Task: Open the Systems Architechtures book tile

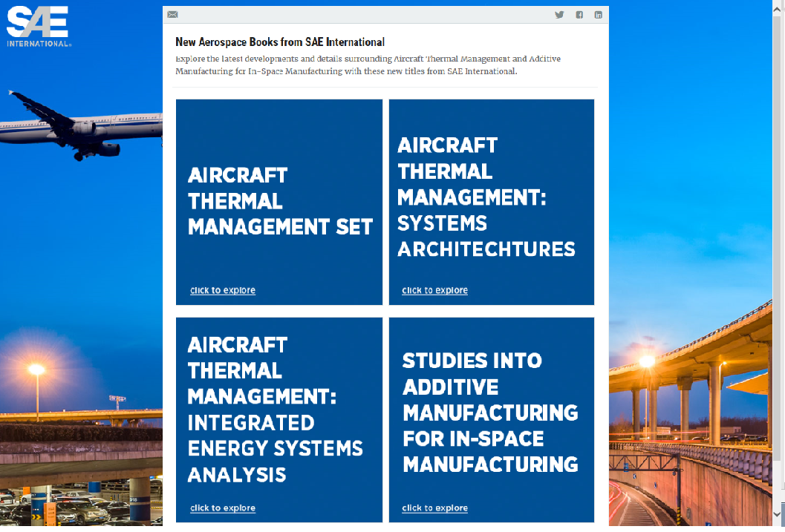Action: click(492, 202)
